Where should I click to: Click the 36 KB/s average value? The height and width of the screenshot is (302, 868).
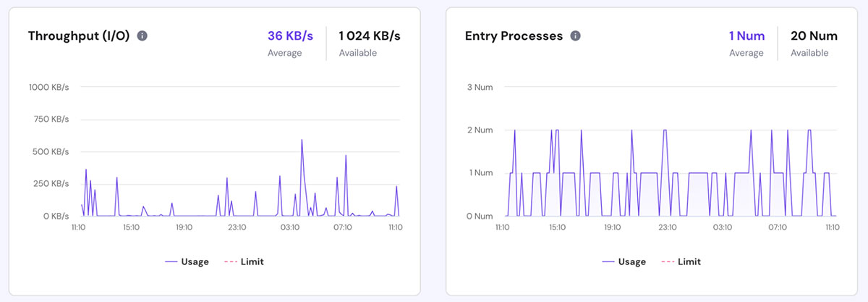pyautogui.click(x=290, y=36)
